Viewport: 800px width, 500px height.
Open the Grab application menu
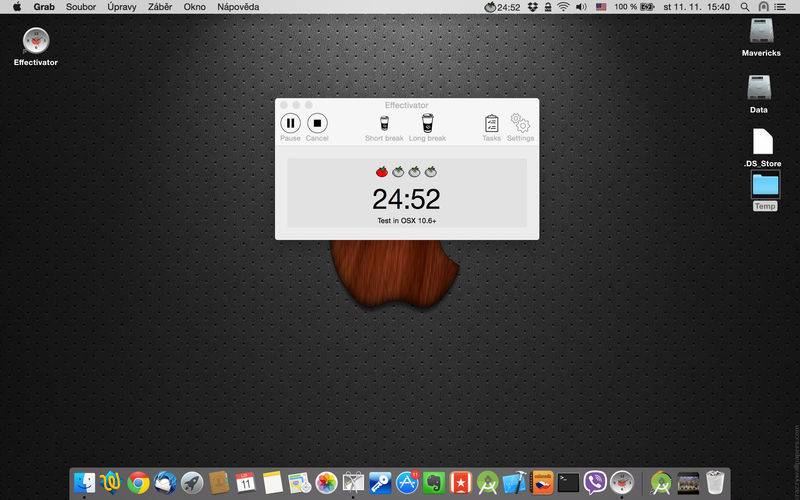(x=44, y=7)
